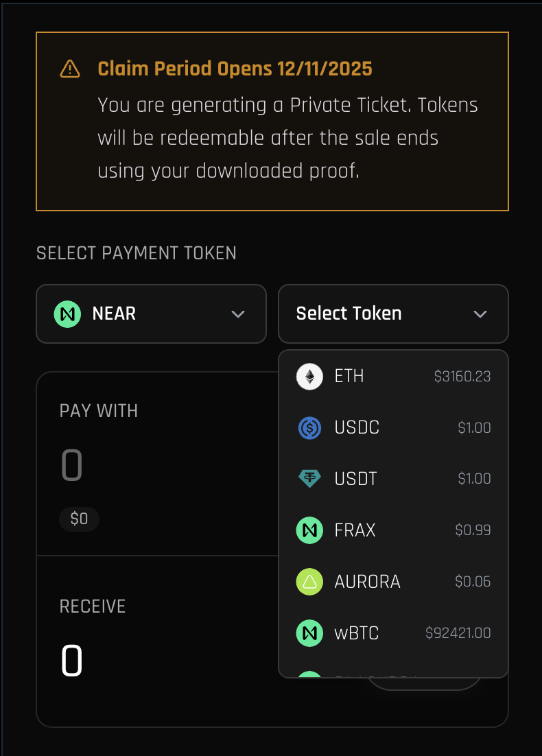
Task: Select the FRAX token option
Action: pyautogui.click(x=393, y=530)
